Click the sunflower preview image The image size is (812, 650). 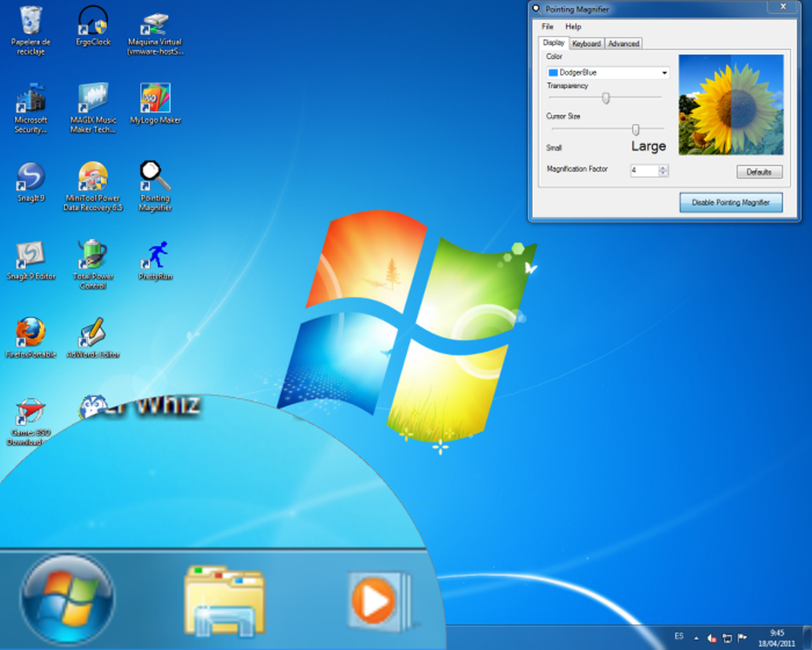730,104
